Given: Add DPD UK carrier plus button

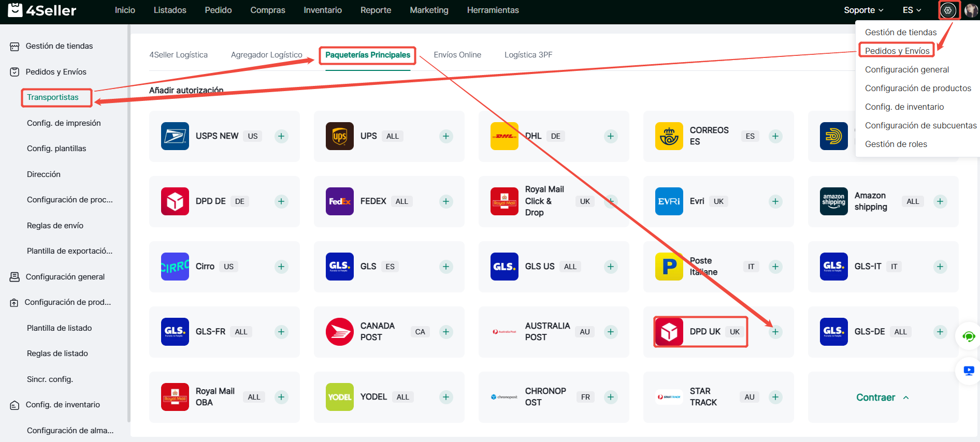Looking at the screenshot, I should [775, 332].
